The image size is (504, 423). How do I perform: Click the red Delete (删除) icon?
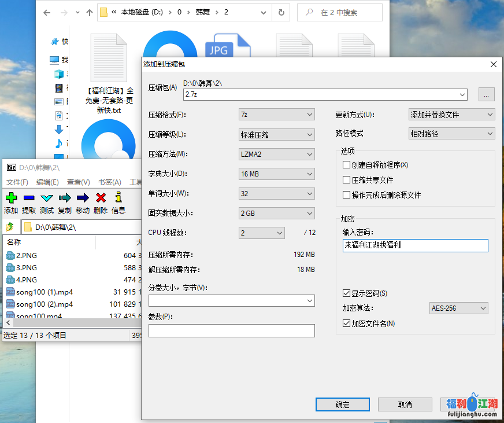point(101,198)
